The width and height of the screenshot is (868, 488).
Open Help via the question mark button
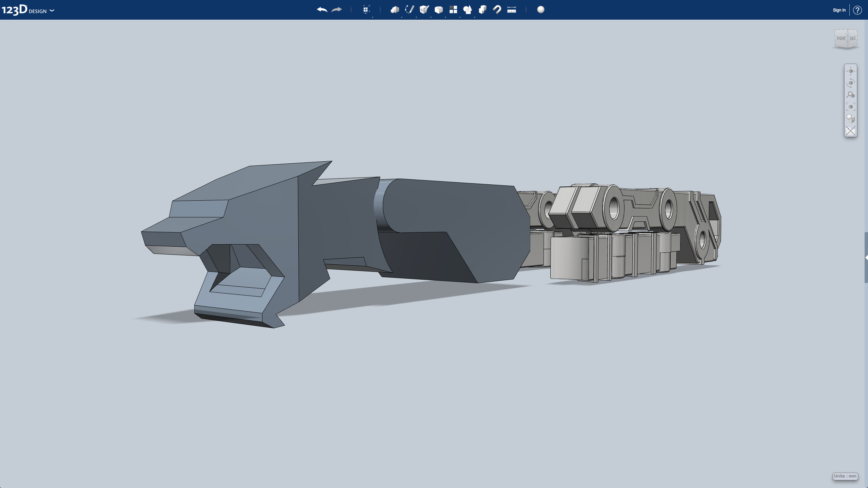(858, 10)
